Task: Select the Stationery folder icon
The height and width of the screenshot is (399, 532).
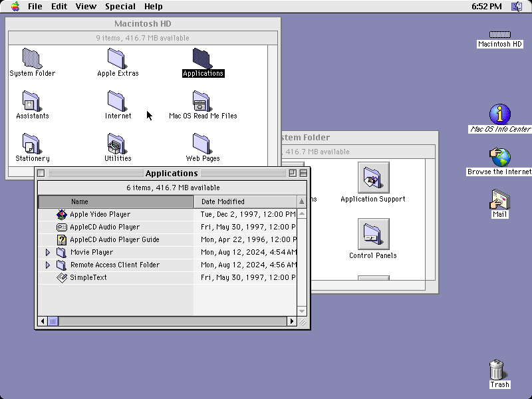Action: [32, 144]
